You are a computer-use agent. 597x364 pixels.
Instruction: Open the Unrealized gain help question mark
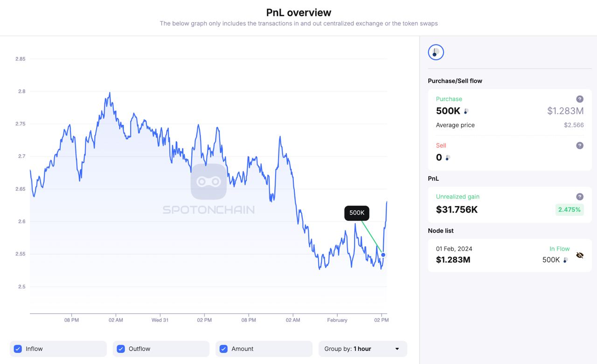[x=579, y=196]
